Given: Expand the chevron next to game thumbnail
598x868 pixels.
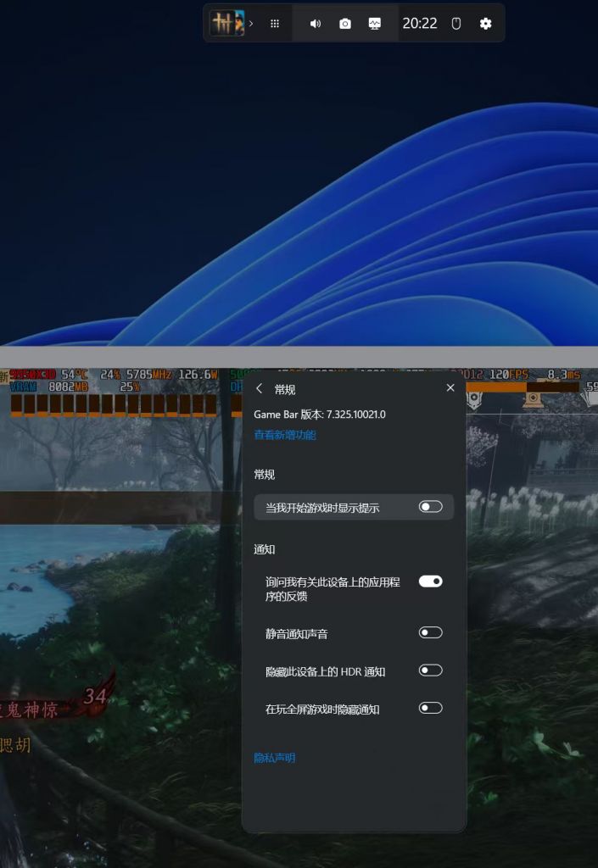Looking at the screenshot, I should tap(251, 24).
